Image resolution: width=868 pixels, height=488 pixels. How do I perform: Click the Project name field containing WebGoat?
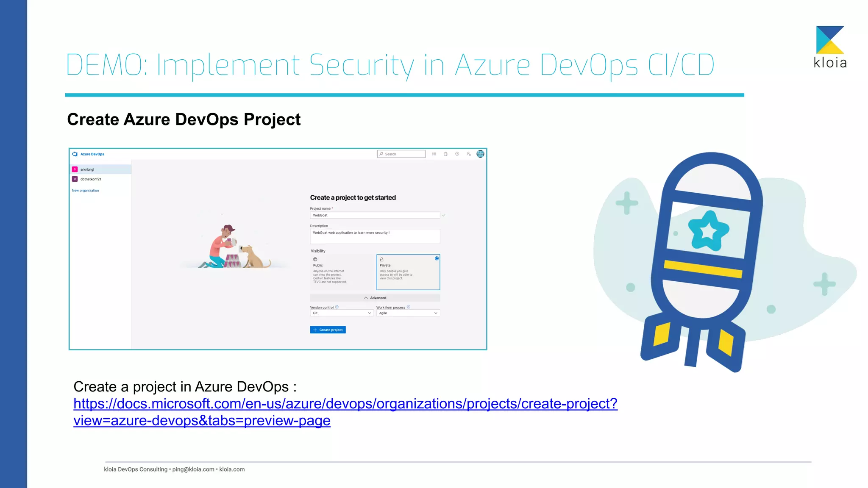(375, 215)
